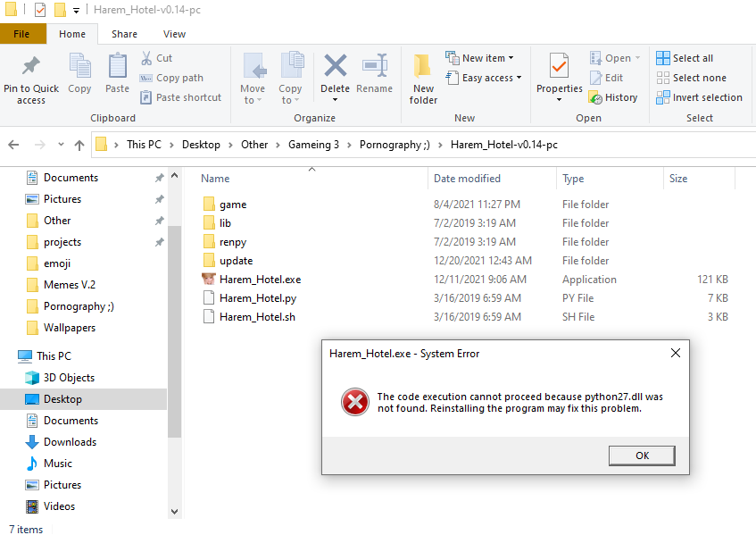Viewport: 756px width, 535px height.
Task: Expand chevron after Desktop in breadcrumb
Action: point(230,145)
